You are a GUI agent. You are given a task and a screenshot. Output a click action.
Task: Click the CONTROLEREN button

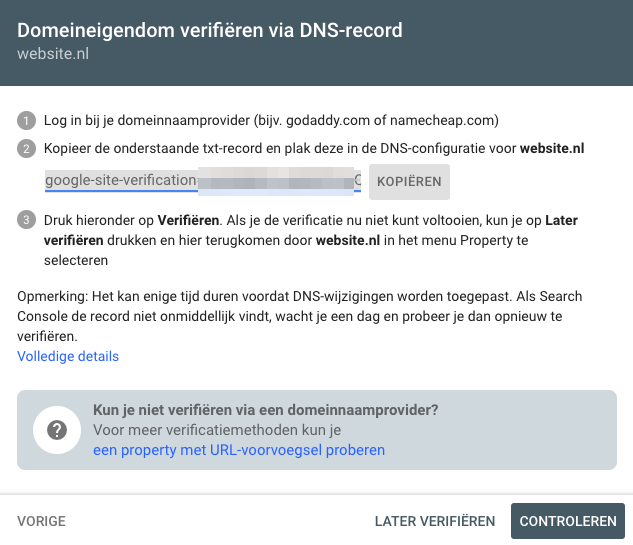[568, 521]
